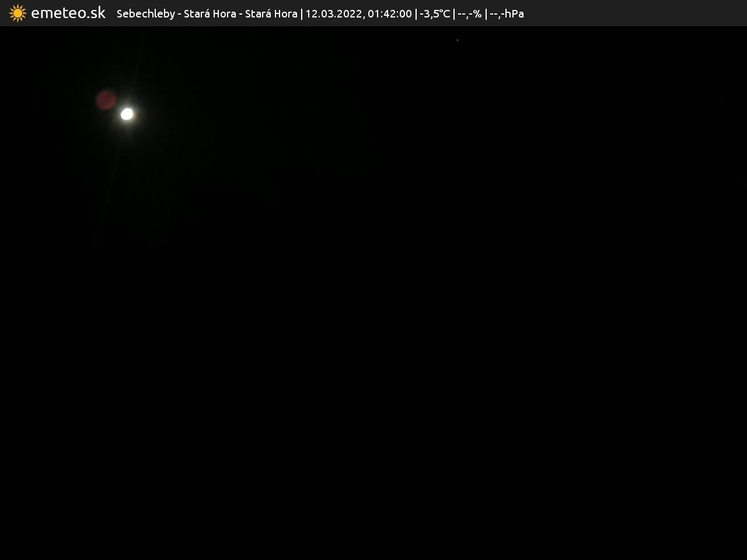This screenshot has width=747, height=560.
Task: Click the date 12.03.2022
Action: click(333, 13)
